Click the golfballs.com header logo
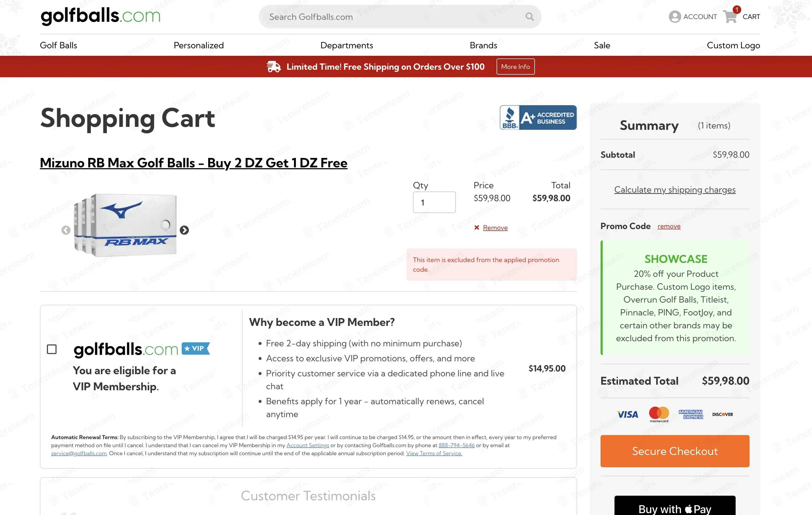812x515 pixels. click(x=100, y=16)
